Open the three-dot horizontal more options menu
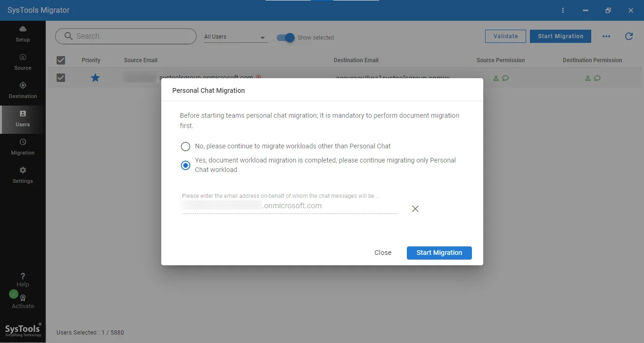The width and height of the screenshot is (644, 343). [x=606, y=36]
